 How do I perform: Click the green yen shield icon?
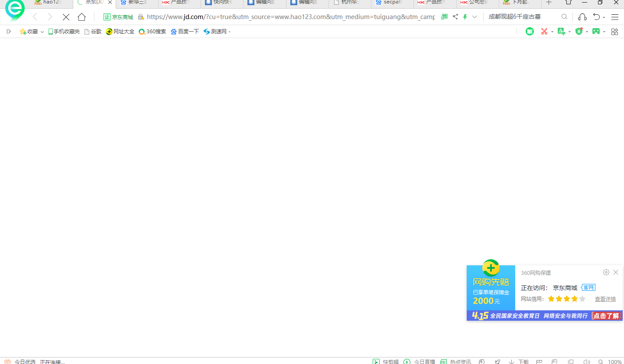579,32
